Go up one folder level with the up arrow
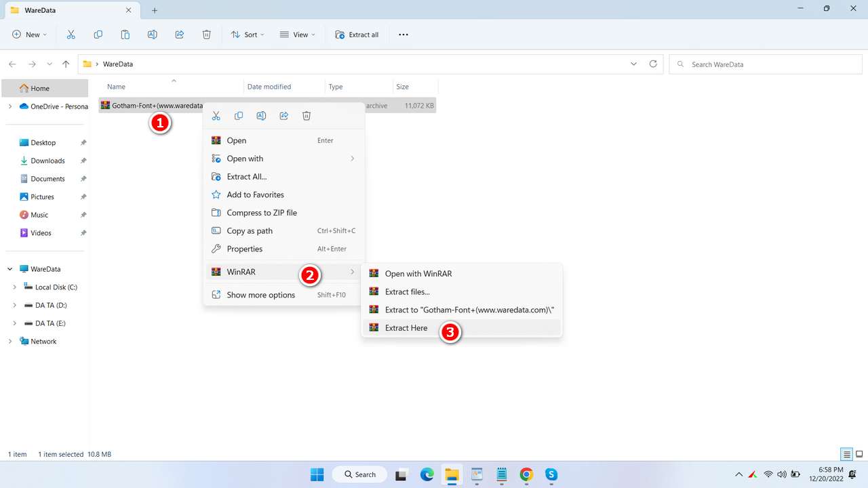Viewport: 868px width, 488px height. point(66,64)
